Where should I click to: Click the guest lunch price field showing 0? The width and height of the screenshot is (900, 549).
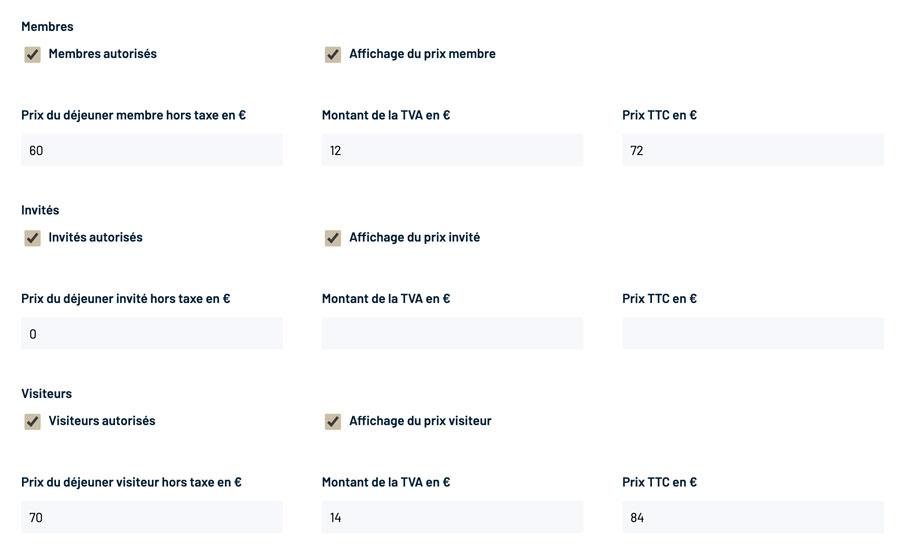click(152, 334)
